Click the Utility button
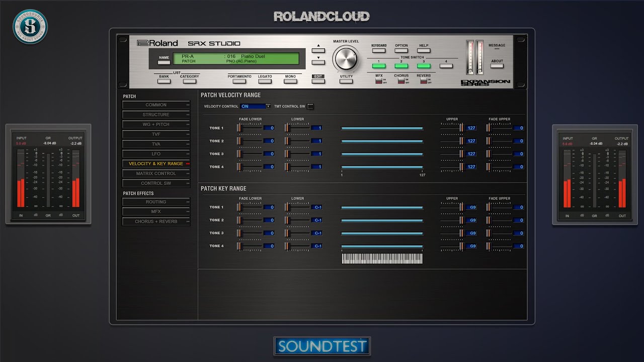644x362 pixels. point(346,81)
